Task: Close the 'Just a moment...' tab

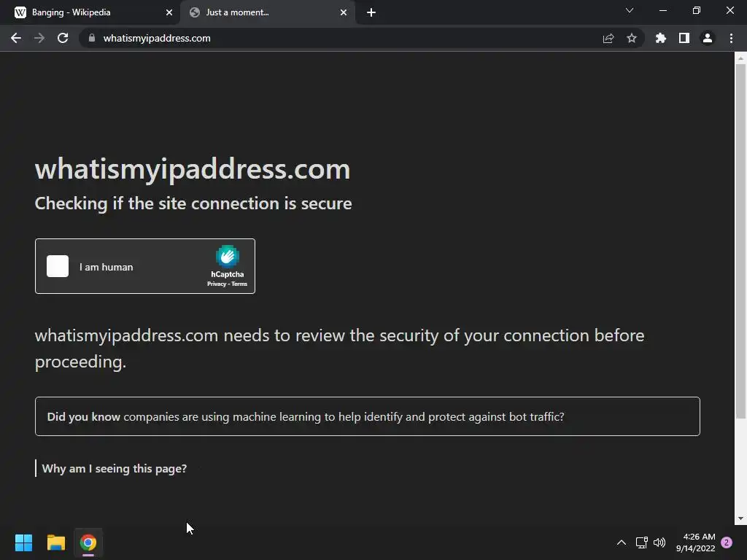Action: tap(344, 12)
